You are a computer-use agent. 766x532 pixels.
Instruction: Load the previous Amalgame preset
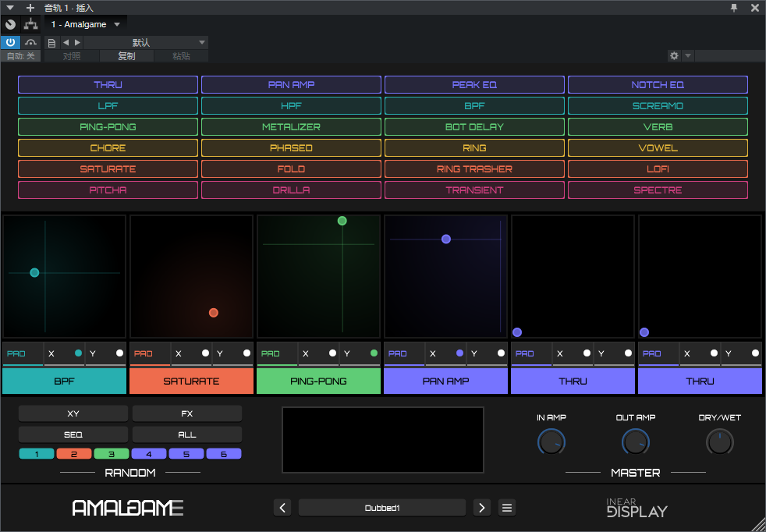tap(282, 508)
